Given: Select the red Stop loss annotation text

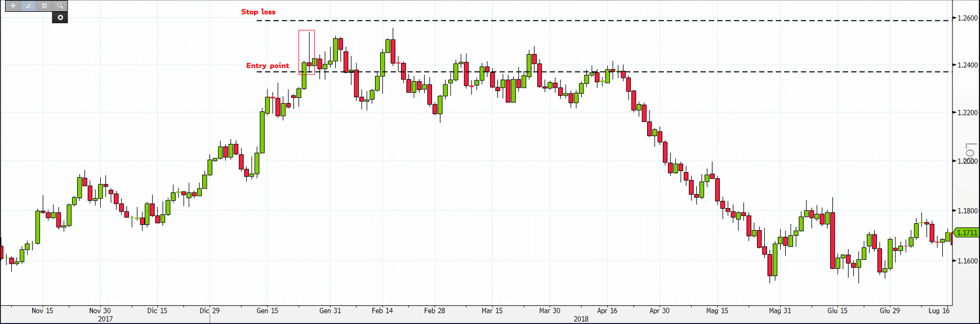Looking at the screenshot, I should pyautogui.click(x=259, y=12).
